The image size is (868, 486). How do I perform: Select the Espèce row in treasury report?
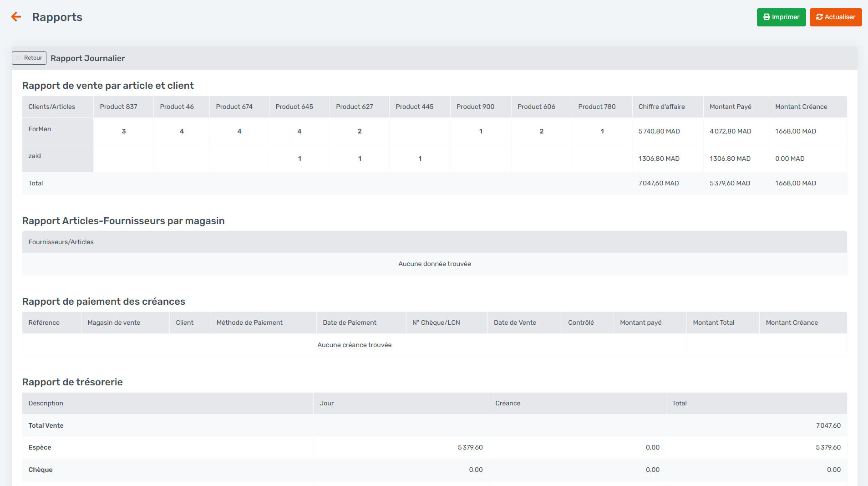click(x=40, y=447)
